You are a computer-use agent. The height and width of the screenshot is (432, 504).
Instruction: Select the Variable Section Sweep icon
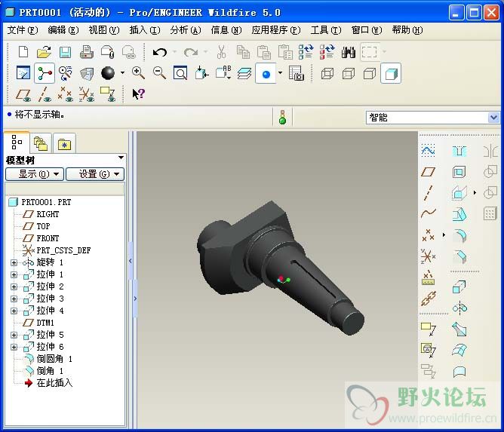(459, 329)
